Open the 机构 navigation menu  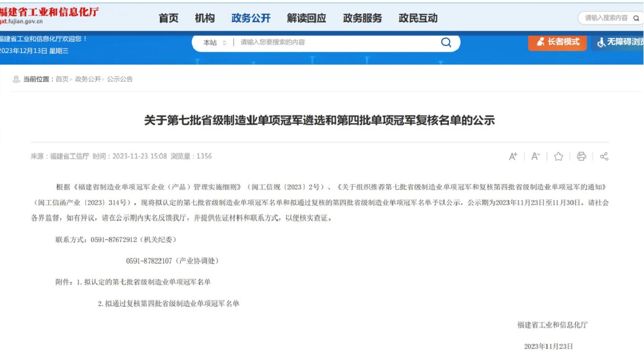[x=204, y=18]
